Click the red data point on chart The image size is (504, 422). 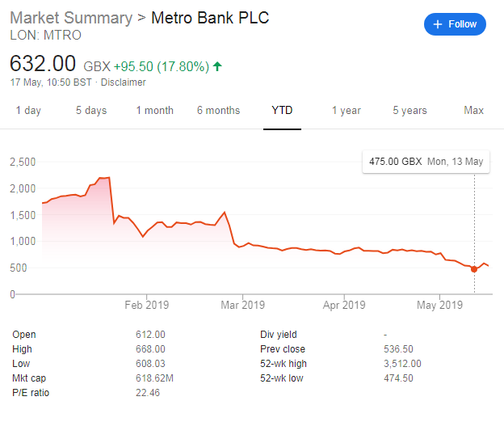[474, 269]
